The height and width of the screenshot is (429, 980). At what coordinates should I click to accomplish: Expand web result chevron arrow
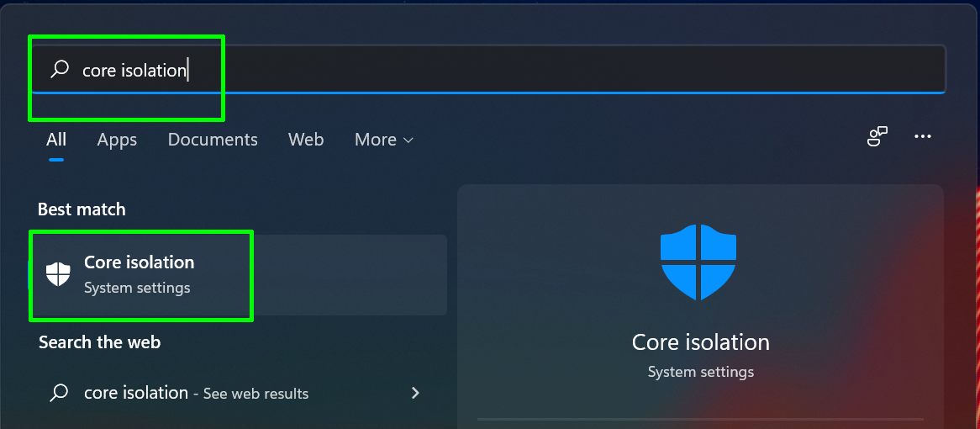tap(415, 393)
